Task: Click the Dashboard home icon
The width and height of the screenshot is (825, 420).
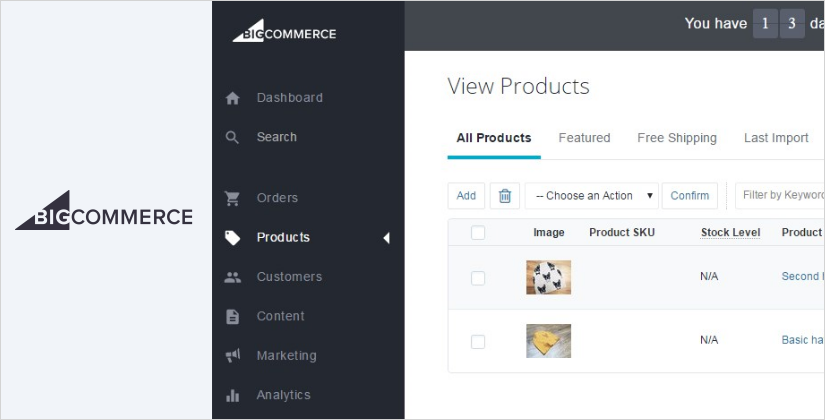Action: click(x=233, y=98)
